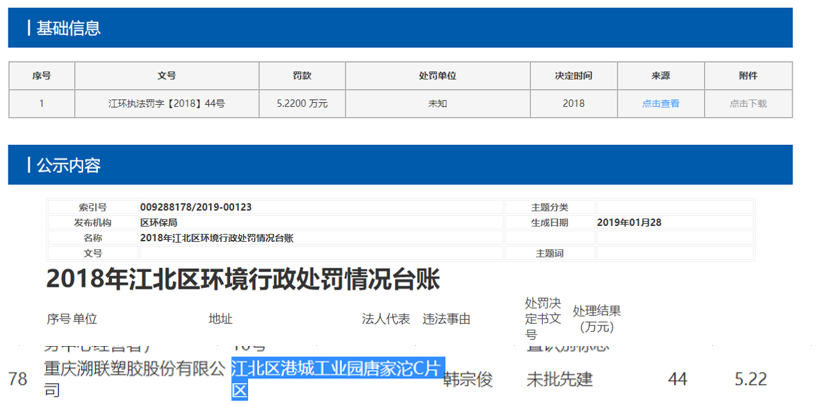Click the 生成日期 label
The image size is (826, 404).
click(549, 222)
